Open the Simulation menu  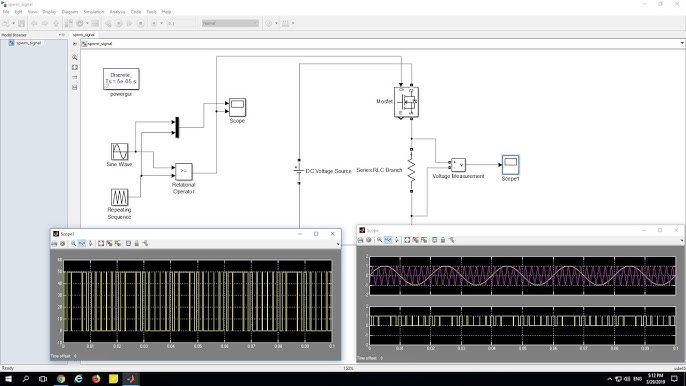point(94,12)
